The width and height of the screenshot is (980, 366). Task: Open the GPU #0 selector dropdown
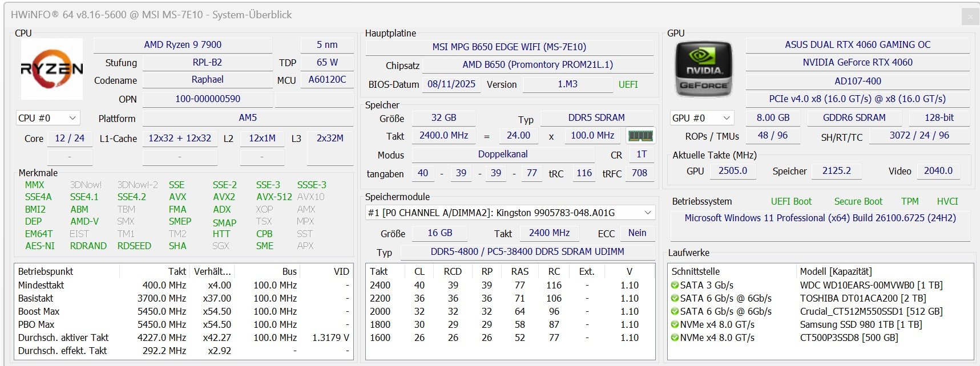click(x=701, y=118)
